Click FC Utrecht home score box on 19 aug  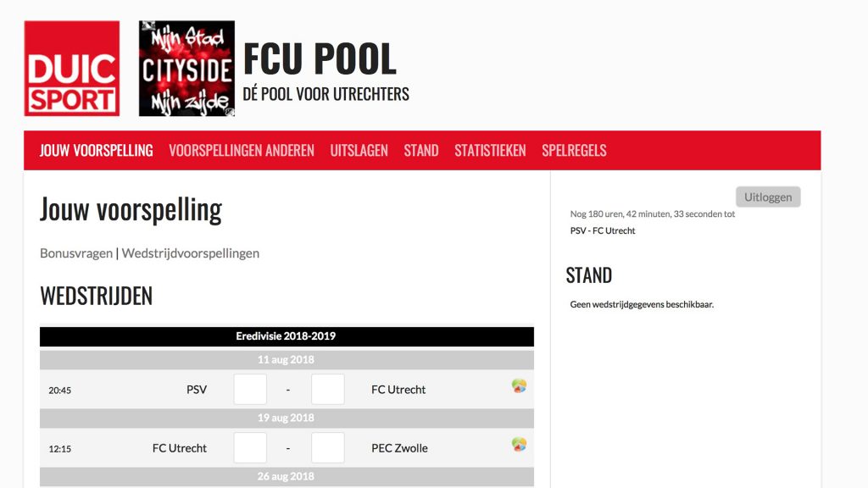(x=250, y=447)
